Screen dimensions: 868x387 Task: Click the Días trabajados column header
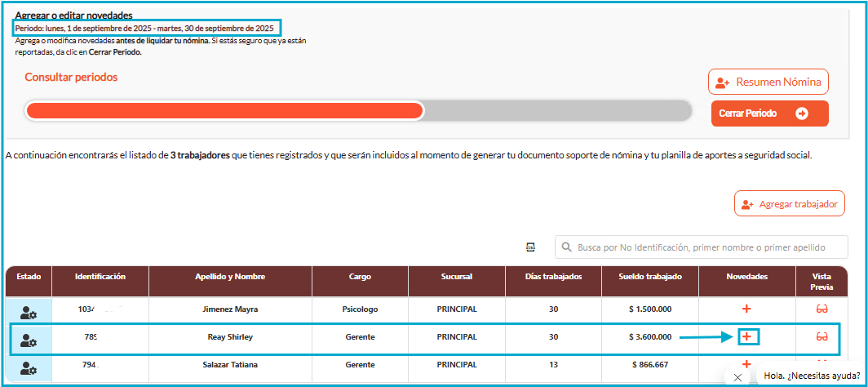coord(554,277)
